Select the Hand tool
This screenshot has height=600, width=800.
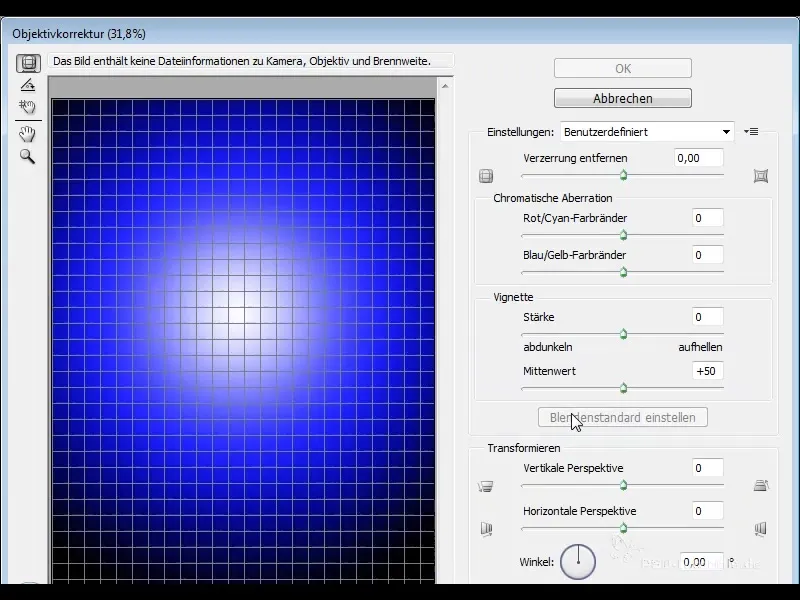coord(28,134)
